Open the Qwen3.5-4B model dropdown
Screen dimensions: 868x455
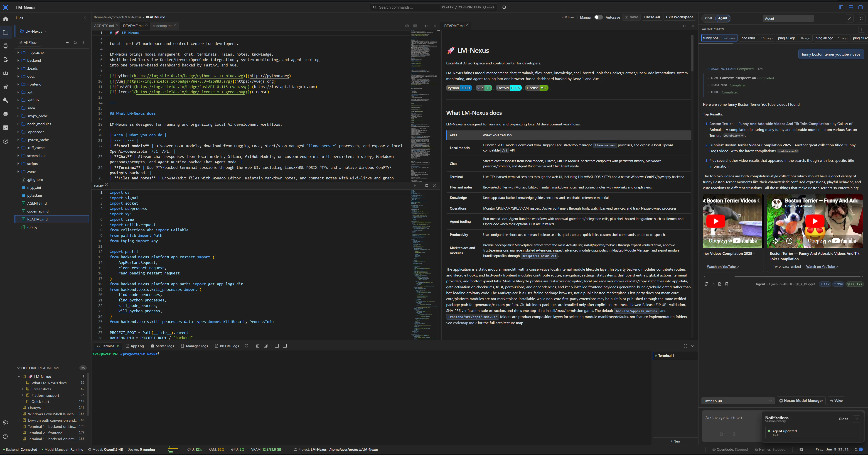point(738,400)
